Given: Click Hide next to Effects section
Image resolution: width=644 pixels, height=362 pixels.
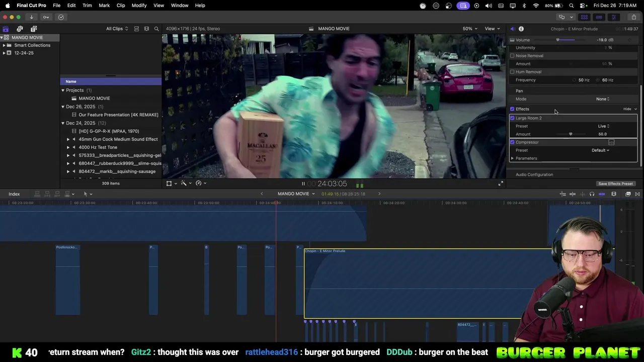Looking at the screenshot, I should coord(627,109).
